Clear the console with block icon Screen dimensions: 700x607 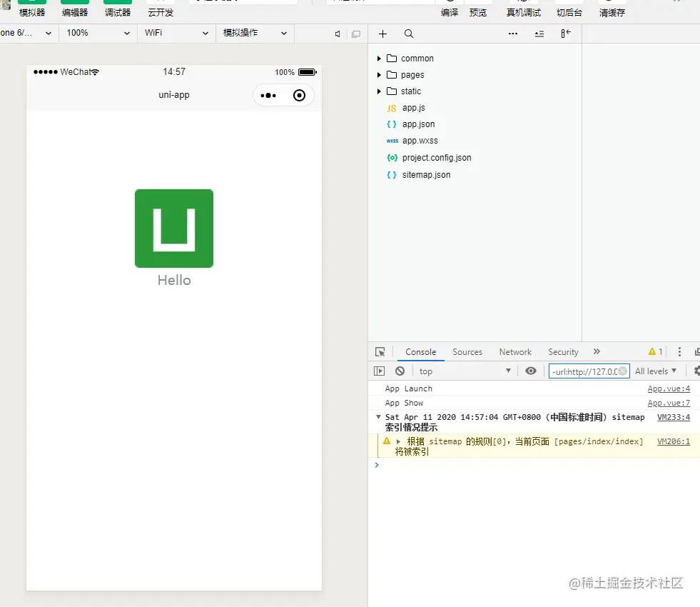point(400,371)
